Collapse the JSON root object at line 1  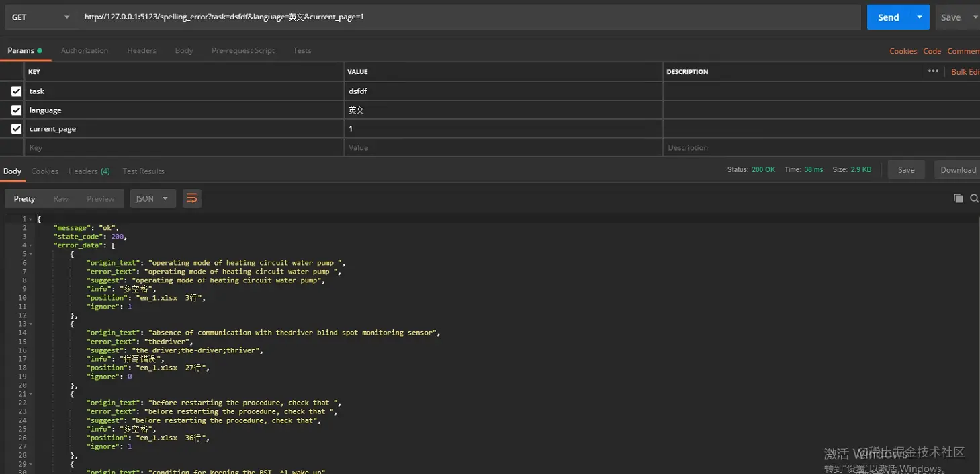31,219
